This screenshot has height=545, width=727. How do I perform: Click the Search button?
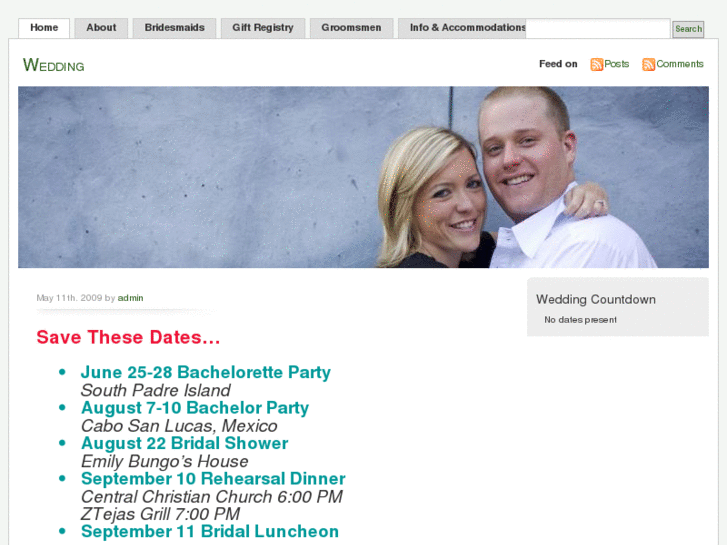(688, 29)
